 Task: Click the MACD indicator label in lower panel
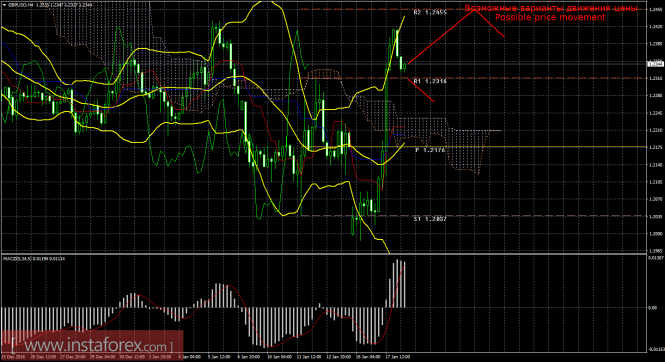pyautogui.click(x=34, y=258)
